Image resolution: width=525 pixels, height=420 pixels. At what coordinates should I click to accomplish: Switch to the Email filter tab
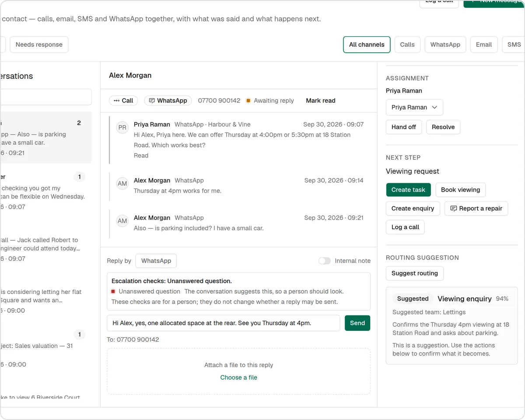pos(484,45)
